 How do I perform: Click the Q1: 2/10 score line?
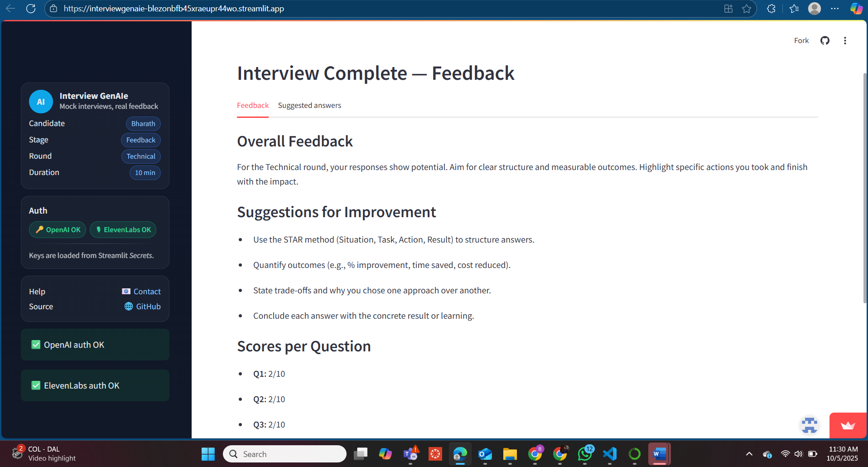pos(269,374)
